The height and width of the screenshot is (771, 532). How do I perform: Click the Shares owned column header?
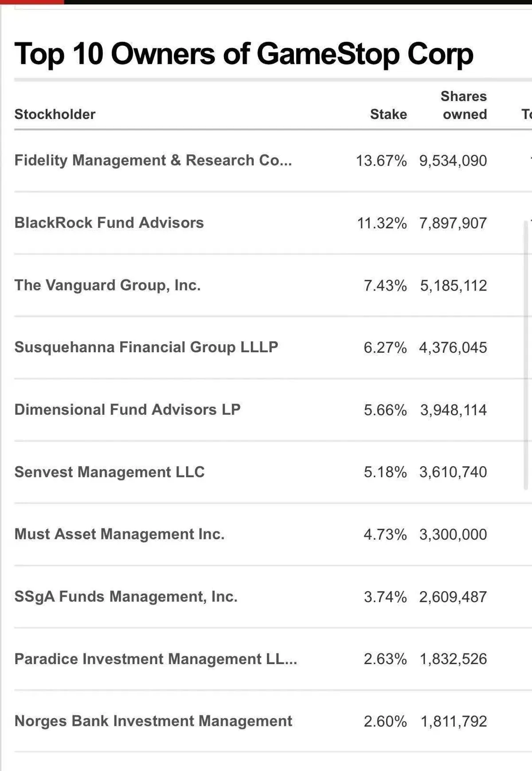[464, 106]
